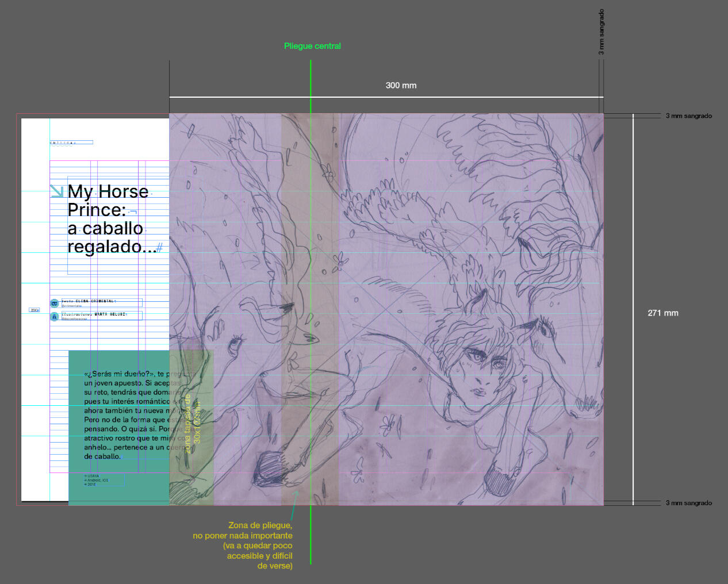This screenshot has width=728, height=584.
Task: Select the 'My Horse Prince' title text
Action: tap(108, 218)
